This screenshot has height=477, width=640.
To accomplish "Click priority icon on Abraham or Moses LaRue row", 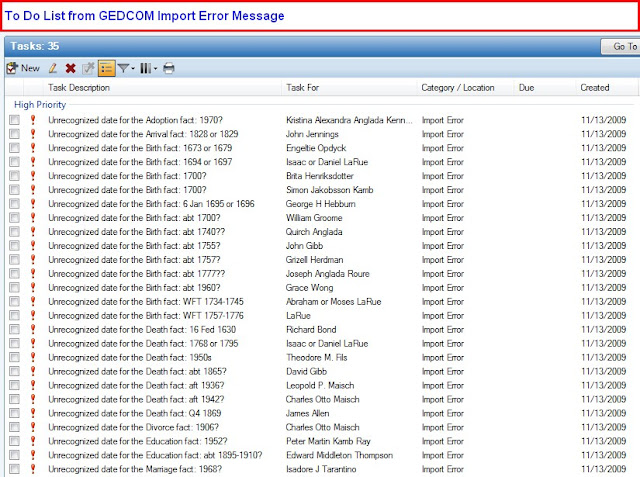I will pos(33,302).
